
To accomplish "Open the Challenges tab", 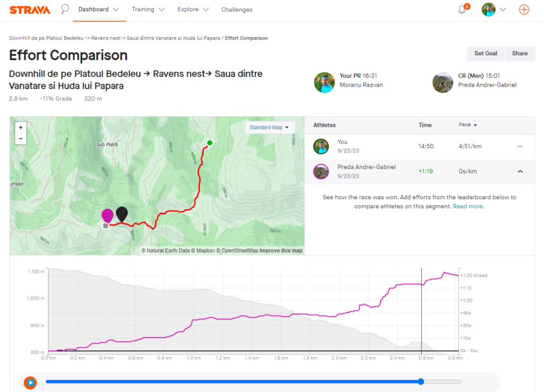I will coord(237,10).
